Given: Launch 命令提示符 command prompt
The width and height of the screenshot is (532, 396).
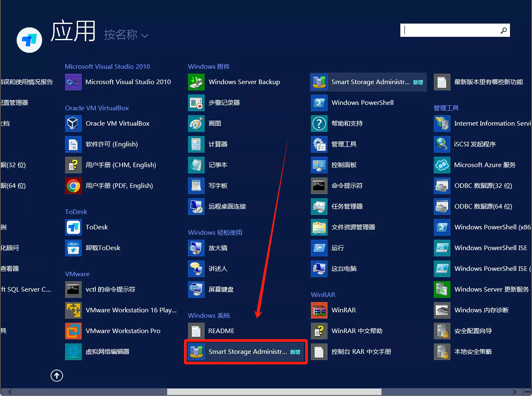Looking at the screenshot, I should click(319, 186).
